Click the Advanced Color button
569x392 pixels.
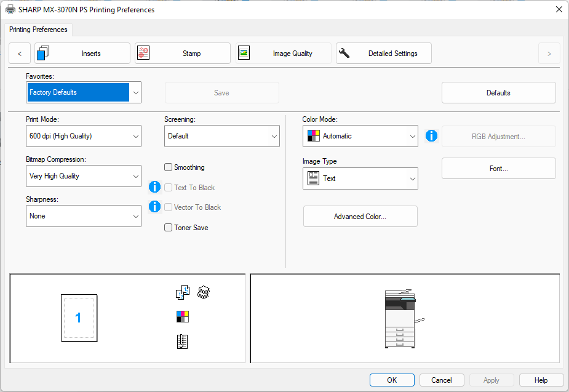click(360, 217)
